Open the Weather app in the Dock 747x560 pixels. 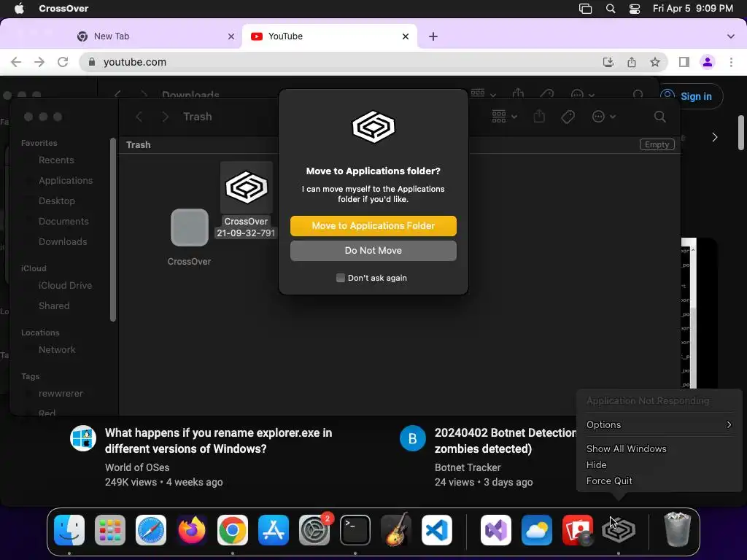[537, 530]
